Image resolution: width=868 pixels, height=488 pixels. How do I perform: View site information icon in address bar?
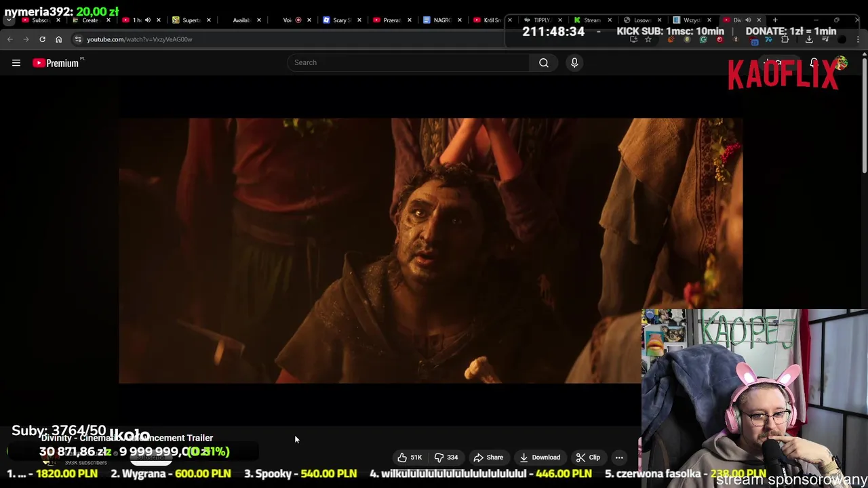(78, 39)
